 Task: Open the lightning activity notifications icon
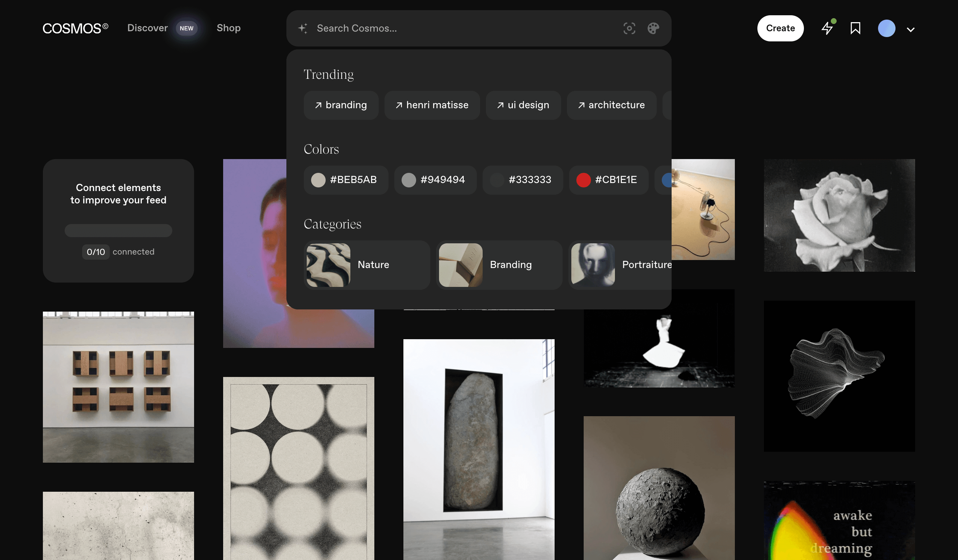828,28
